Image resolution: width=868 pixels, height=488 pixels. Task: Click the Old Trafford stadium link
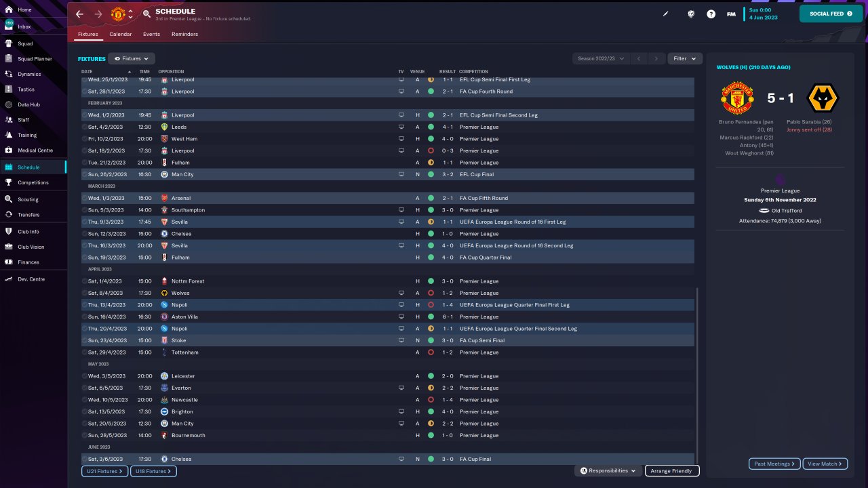coord(786,211)
